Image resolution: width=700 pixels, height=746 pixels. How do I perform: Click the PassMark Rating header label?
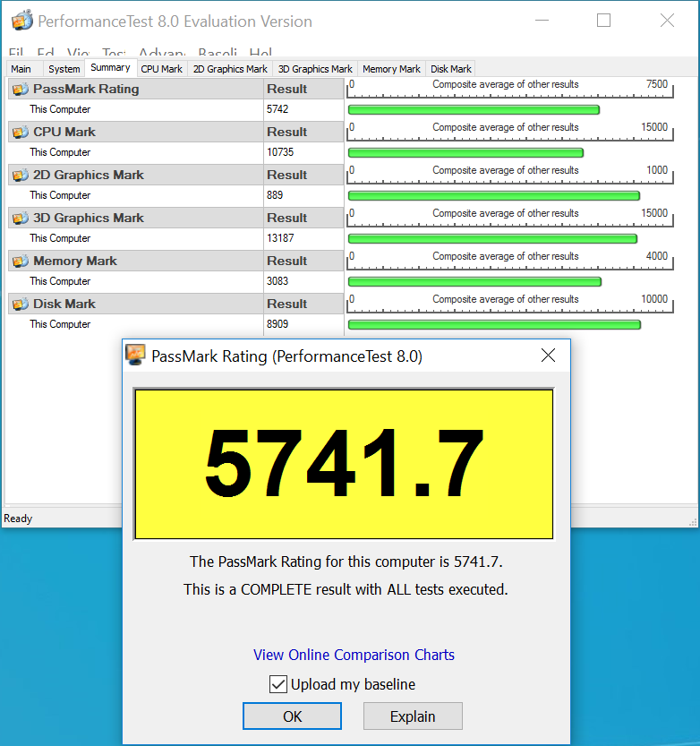coord(86,89)
